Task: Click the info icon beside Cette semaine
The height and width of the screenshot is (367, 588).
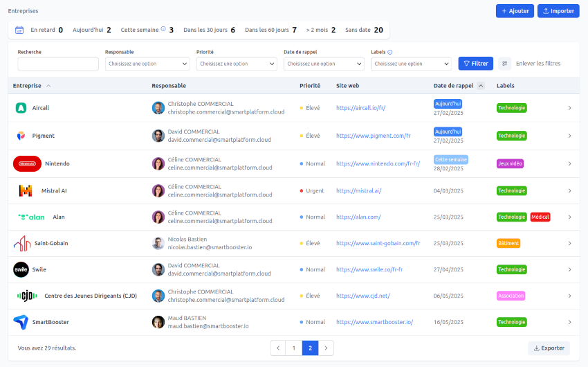Action: coord(163,30)
